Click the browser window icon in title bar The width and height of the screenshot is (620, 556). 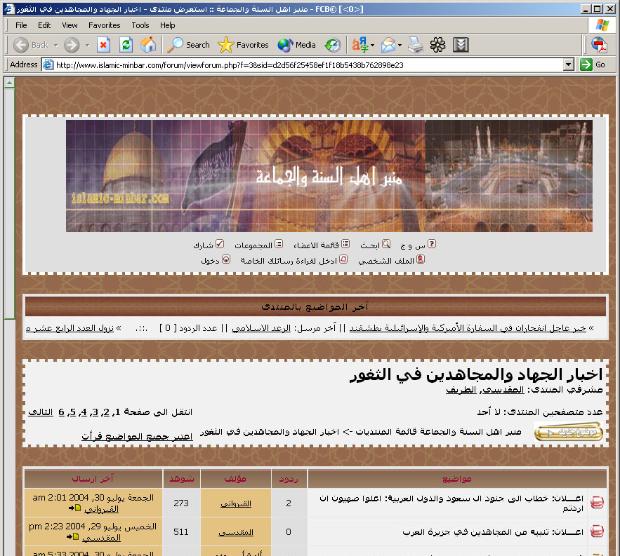pos(9,8)
